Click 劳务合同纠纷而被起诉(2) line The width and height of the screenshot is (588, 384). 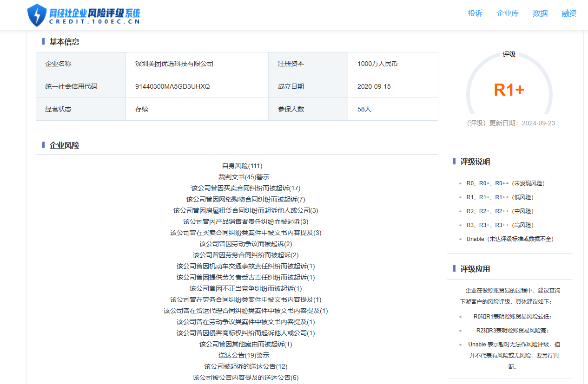point(246,255)
